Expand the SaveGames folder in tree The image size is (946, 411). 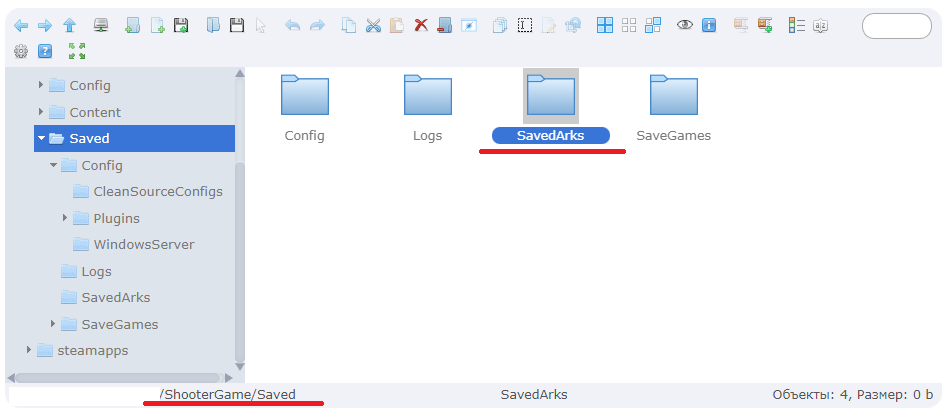point(52,324)
